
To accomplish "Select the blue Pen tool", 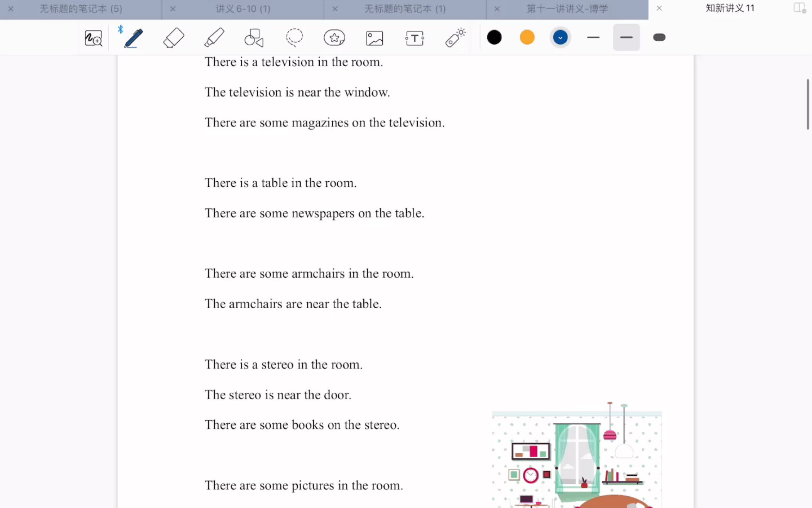I will pyautogui.click(x=133, y=38).
